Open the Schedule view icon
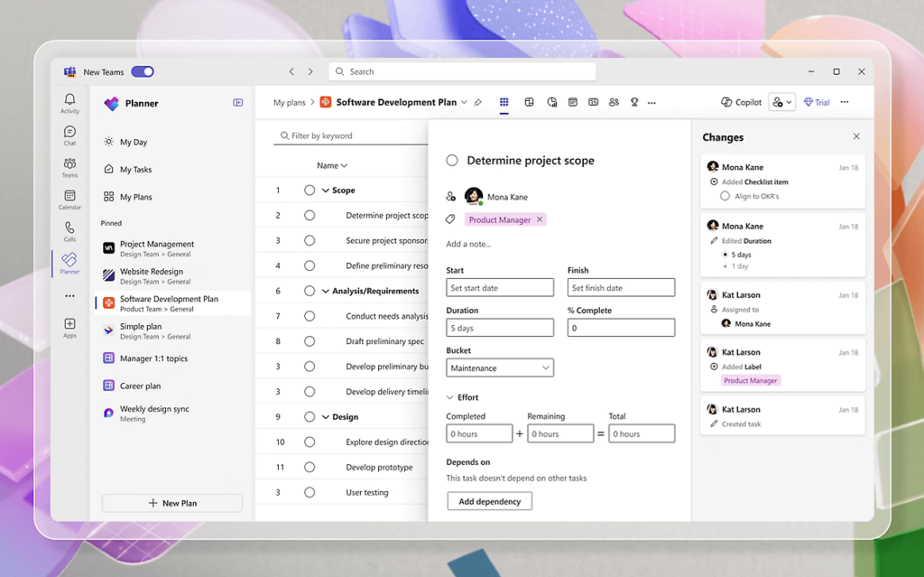Image resolution: width=924 pixels, height=577 pixels. click(572, 102)
